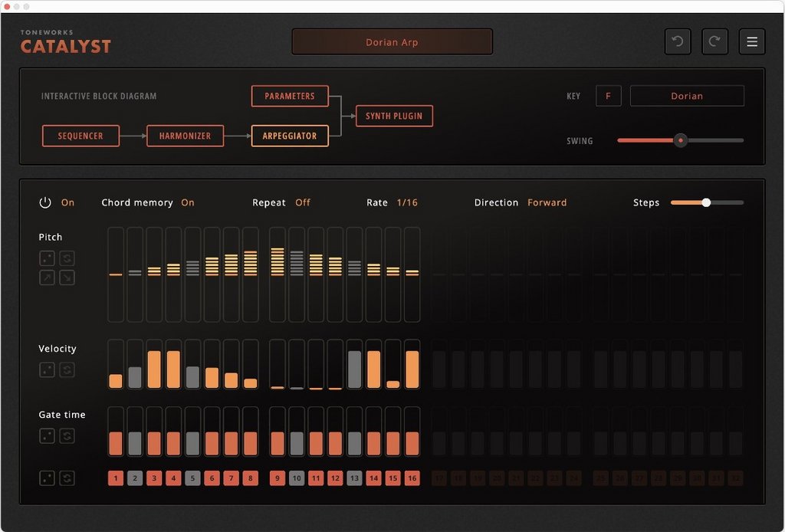Enable disabled step 10
785x532 pixels.
click(x=297, y=478)
